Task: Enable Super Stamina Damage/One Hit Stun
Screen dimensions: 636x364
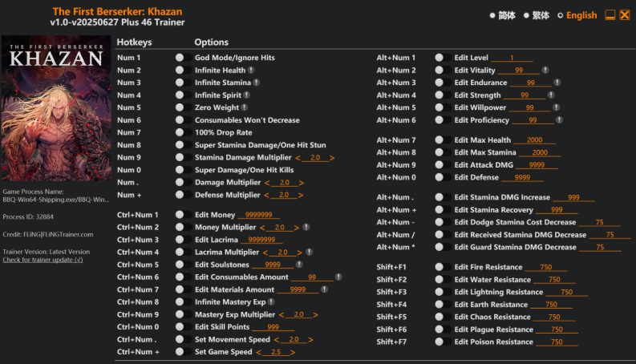Action: point(184,144)
